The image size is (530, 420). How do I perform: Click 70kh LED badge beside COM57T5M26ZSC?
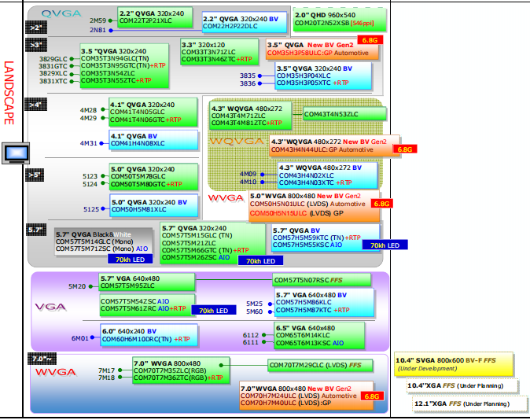click(x=260, y=260)
